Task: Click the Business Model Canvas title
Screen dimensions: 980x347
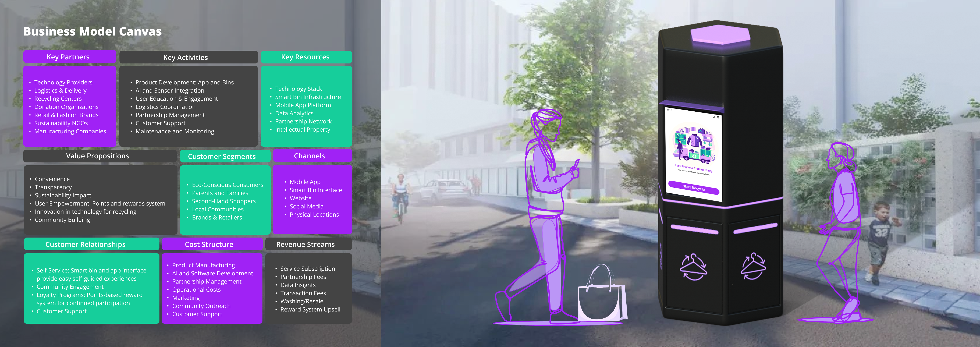Action: (93, 31)
